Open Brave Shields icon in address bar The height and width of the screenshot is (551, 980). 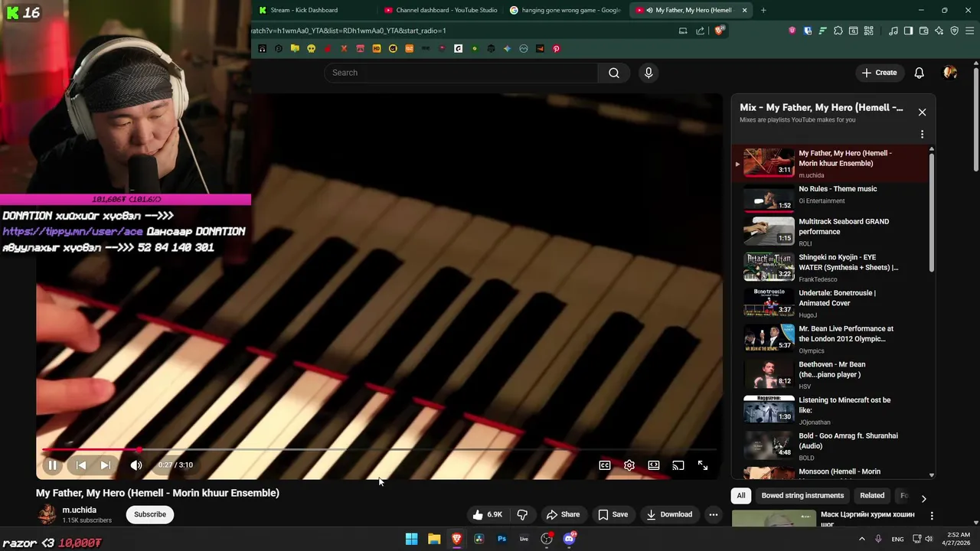pos(720,31)
